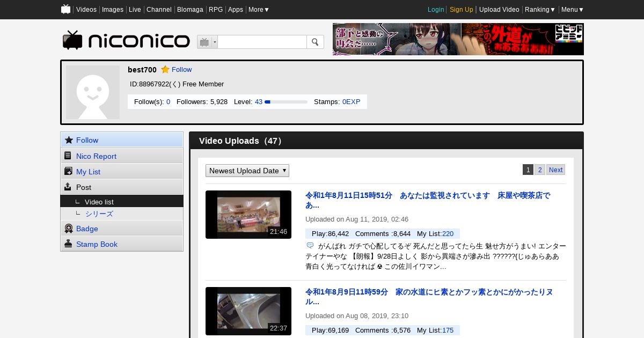644x338 pixels.
Task: Click Follow(s) count 0
Action: (168, 101)
